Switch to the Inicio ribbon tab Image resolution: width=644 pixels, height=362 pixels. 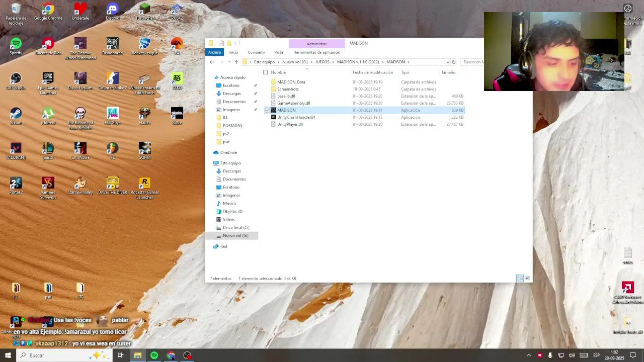coord(233,52)
